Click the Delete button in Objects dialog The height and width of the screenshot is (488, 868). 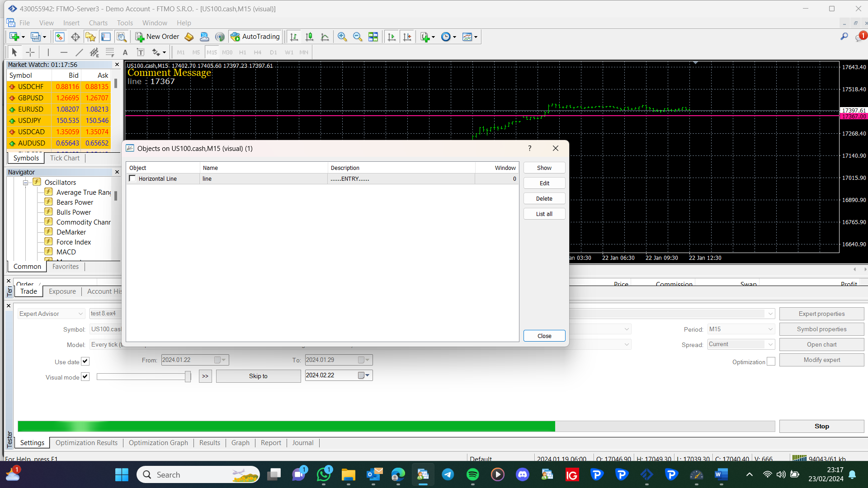544,198
